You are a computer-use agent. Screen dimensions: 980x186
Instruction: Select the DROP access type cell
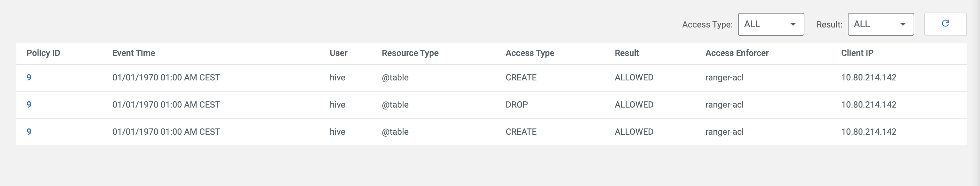[x=517, y=105]
